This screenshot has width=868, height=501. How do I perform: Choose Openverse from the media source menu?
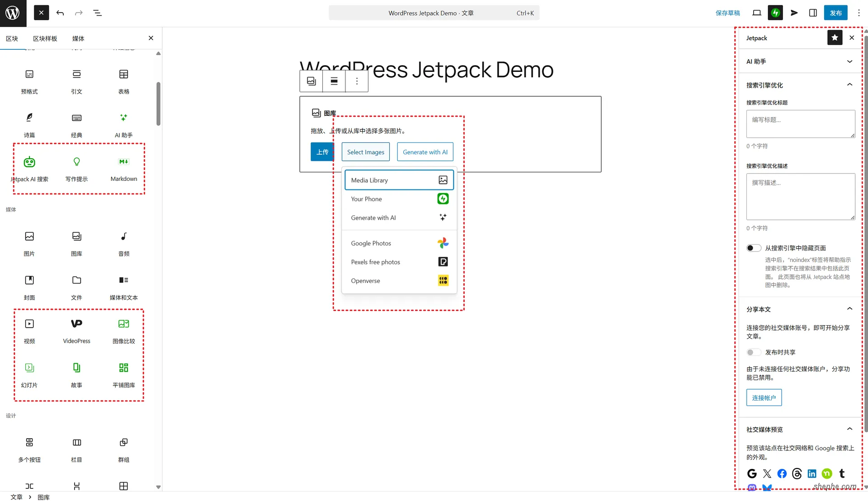click(x=365, y=280)
